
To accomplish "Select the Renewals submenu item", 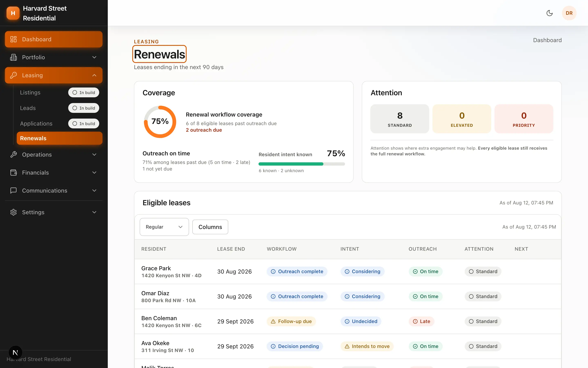I will pos(60,138).
